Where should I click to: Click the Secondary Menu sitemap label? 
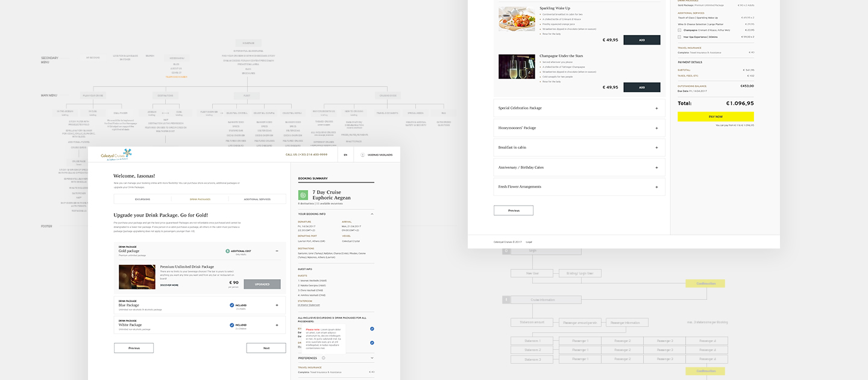(49, 60)
